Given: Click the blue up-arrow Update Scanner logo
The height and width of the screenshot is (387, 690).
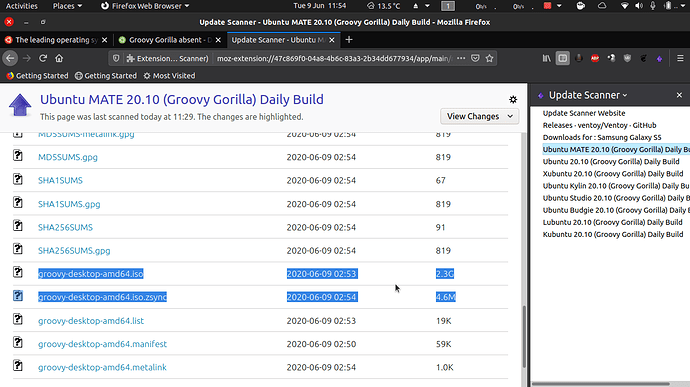Looking at the screenshot, I should pos(20,105).
